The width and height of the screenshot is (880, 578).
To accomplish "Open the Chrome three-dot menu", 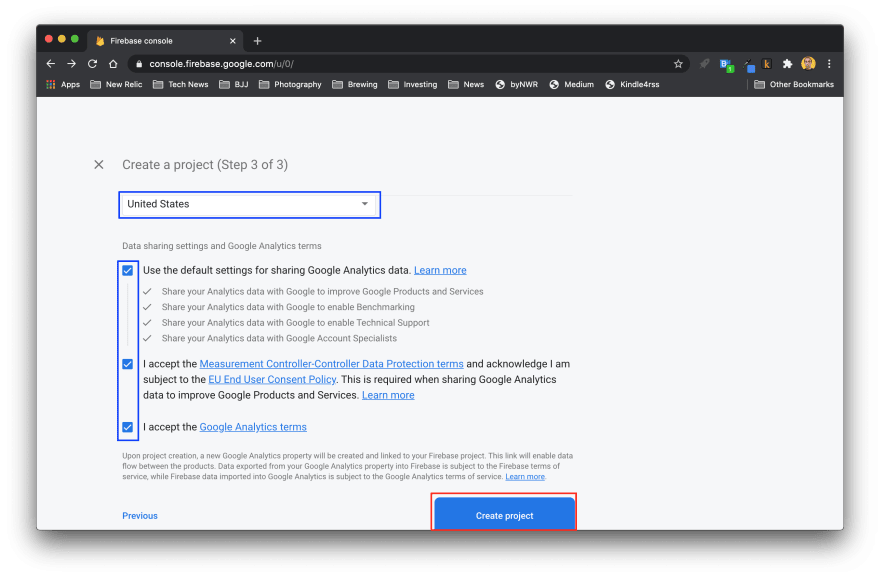I will (x=829, y=63).
